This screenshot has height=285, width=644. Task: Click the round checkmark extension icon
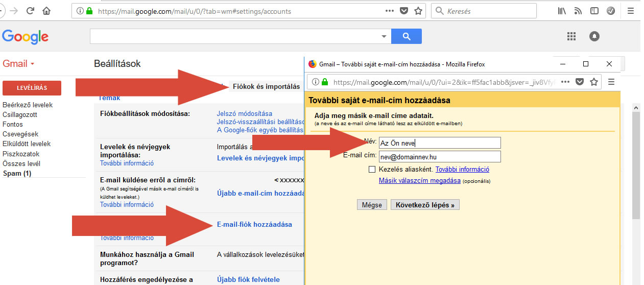pos(610,10)
